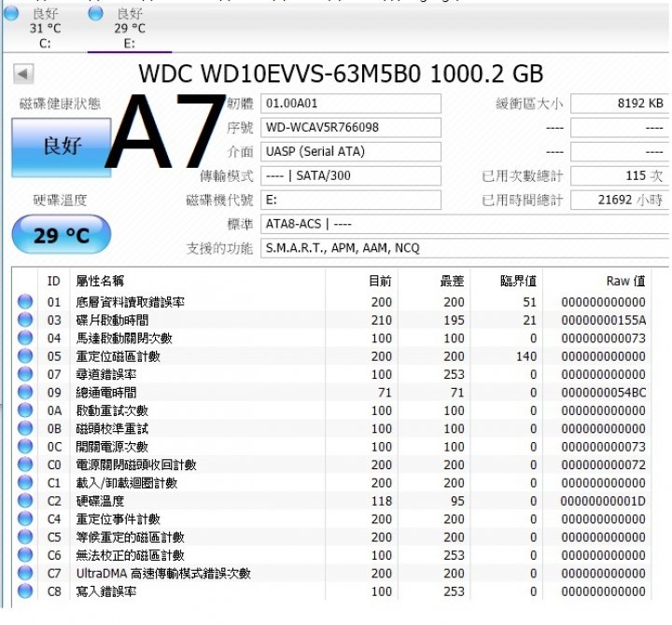This screenshot has height=625, width=672.
Task: Click the interface field UASP (Serial ATA)
Action: [x=351, y=152]
